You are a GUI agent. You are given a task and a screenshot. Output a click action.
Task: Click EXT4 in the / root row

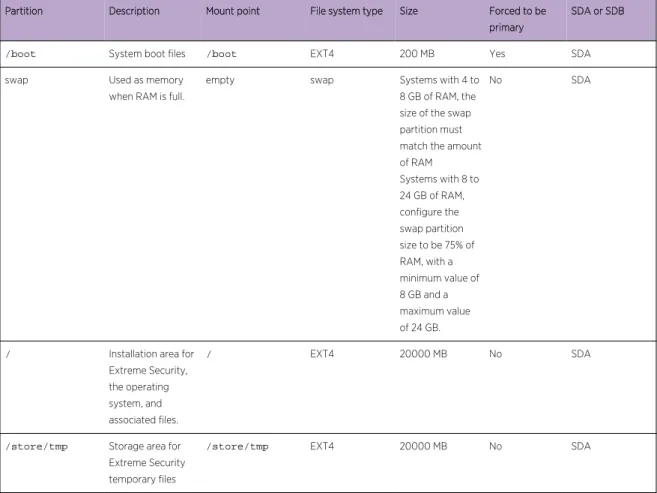(322, 354)
